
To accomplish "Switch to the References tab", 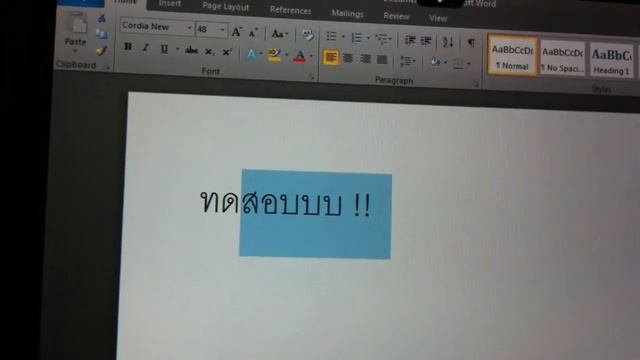I will 290,10.
